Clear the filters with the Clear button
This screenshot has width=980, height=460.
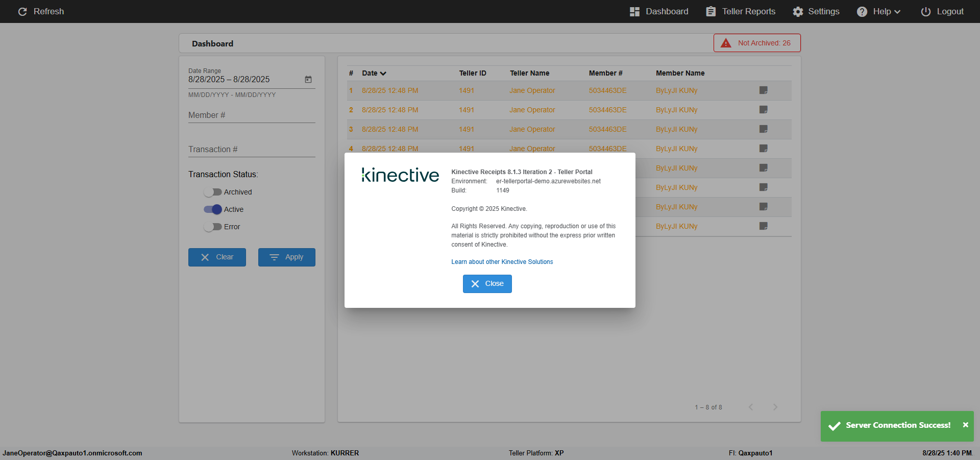pyautogui.click(x=217, y=257)
